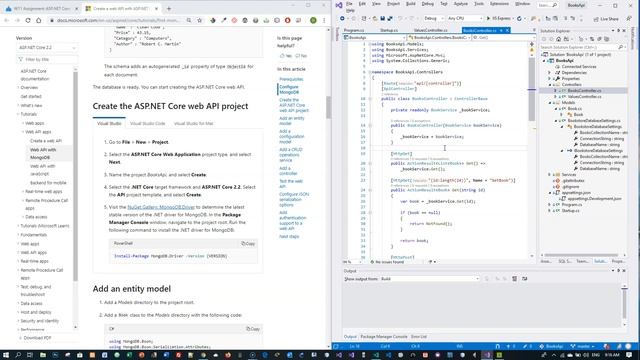Go to Add a controller article link
The height and width of the screenshot is (360, 640).
288,171
